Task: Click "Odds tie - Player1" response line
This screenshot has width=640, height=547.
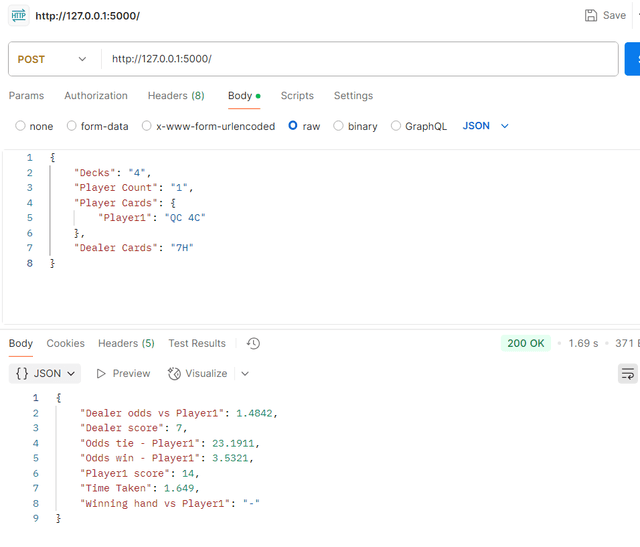Action: pos(170,443)
